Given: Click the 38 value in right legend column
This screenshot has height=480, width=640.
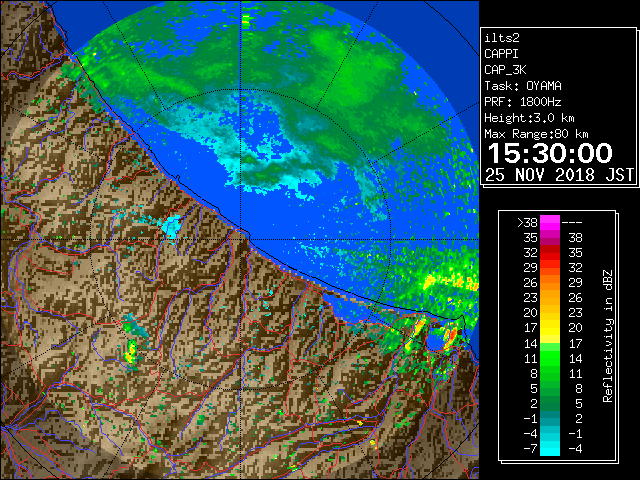Looking at the screenshot, I should tap(575, 238).
